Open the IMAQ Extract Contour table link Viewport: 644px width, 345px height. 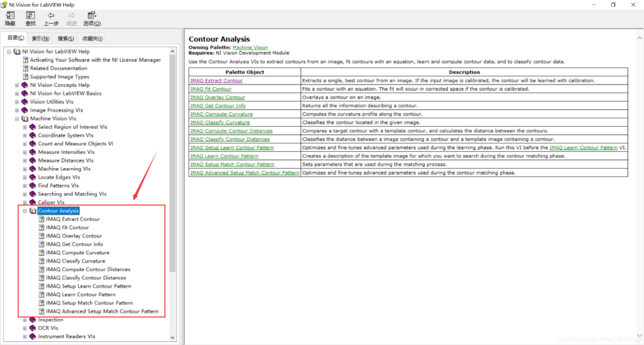point(216,81)
